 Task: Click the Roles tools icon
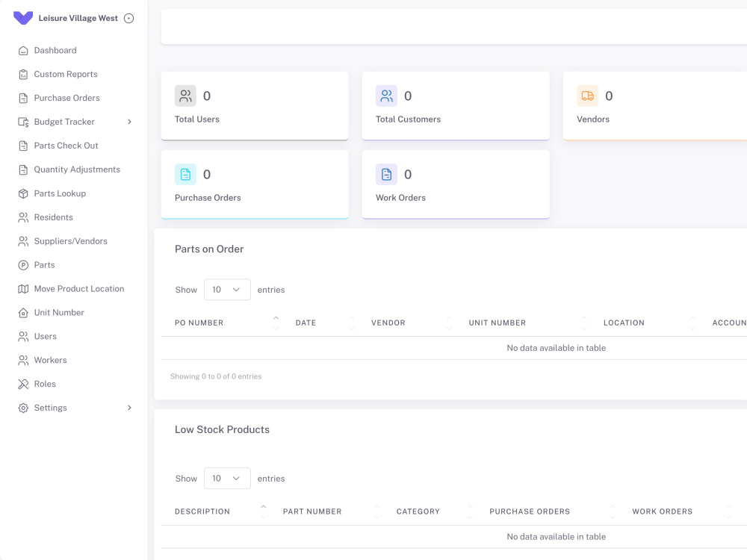23,384
